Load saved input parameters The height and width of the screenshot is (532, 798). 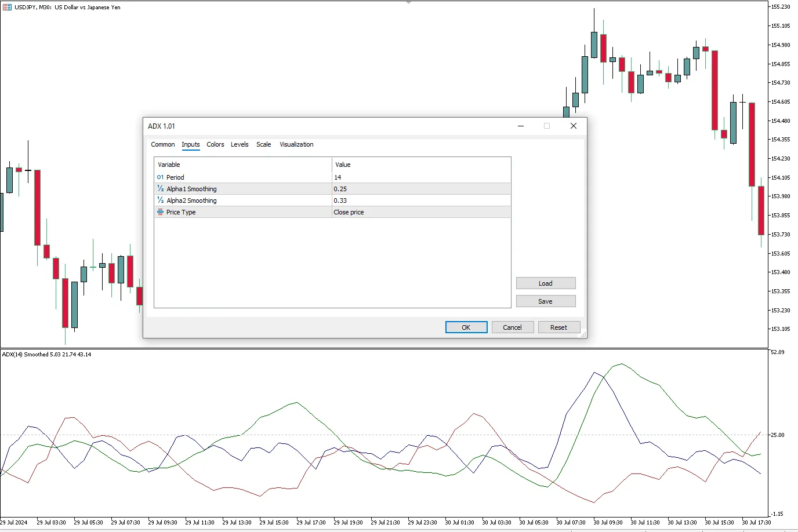click(x=545, y=283)
